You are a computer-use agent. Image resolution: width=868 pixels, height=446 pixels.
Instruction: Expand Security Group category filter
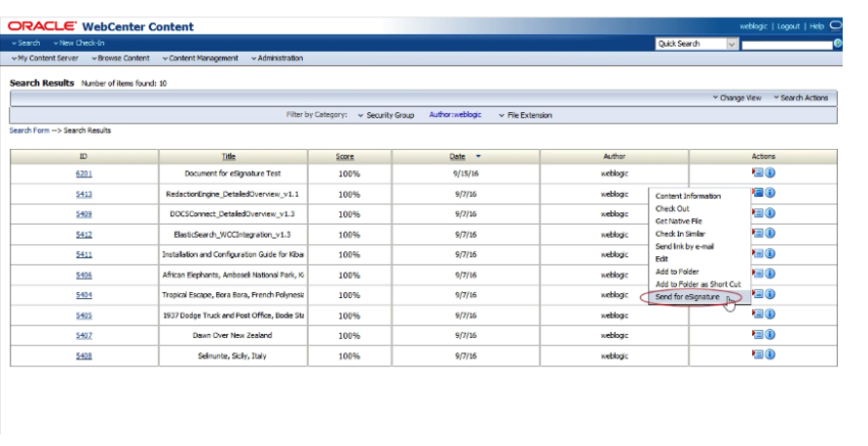(x=386, y=115)
